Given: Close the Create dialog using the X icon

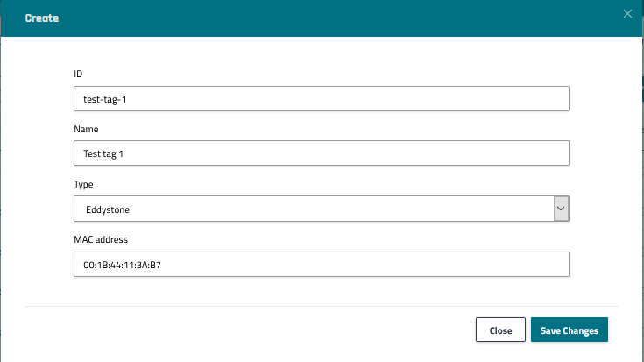Looking at the screenshot, I should 626,13.
